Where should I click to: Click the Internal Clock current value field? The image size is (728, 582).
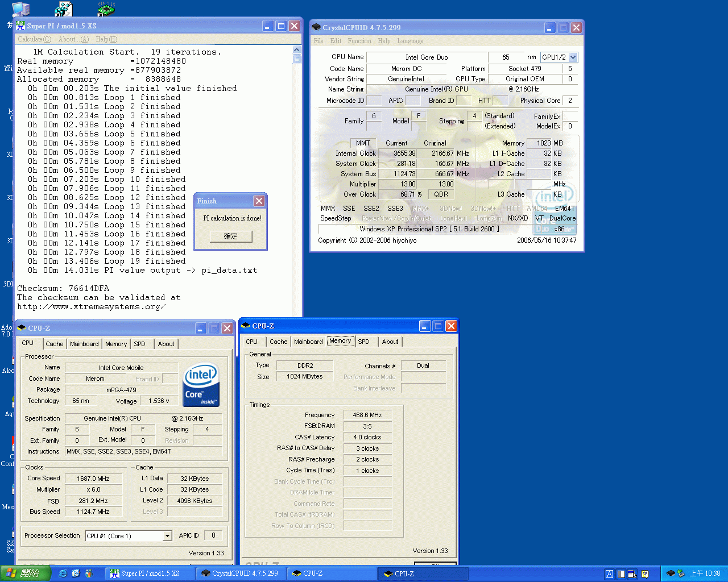pos(398,153)
